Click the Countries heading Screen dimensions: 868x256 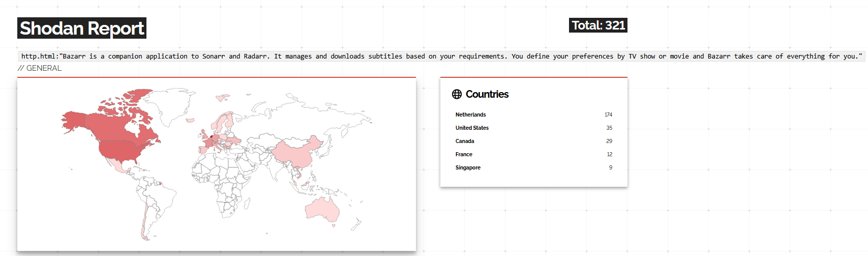[x=487, y=94]
